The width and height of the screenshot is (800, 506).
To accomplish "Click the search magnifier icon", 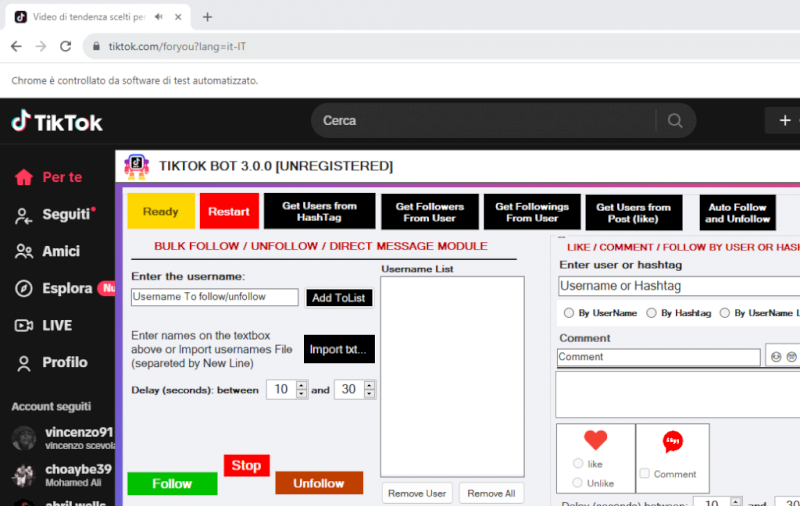I will coord(675,121).
